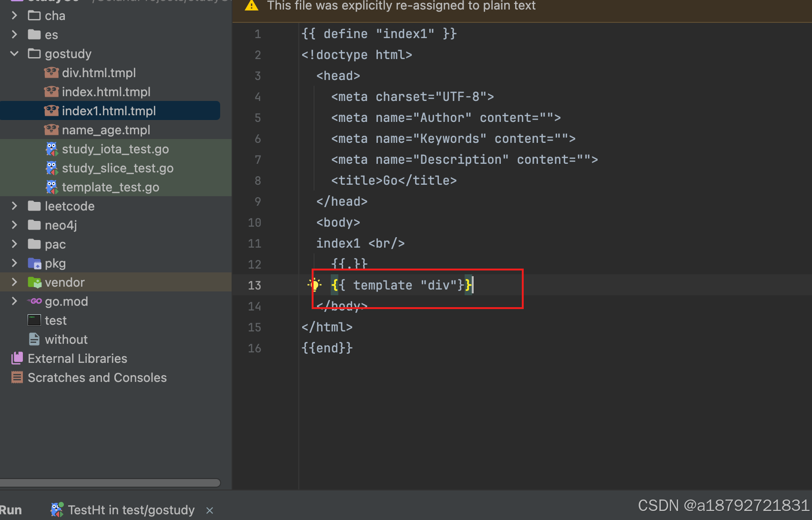812x520 pixels.
Task: Click the study_iota_test.go file icon
Action: click(51, 149)
